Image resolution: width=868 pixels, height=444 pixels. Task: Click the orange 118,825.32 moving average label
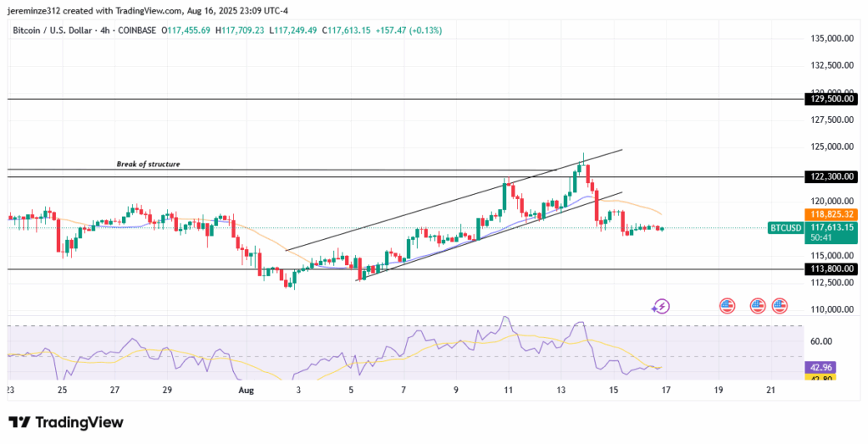click(831, 214)
